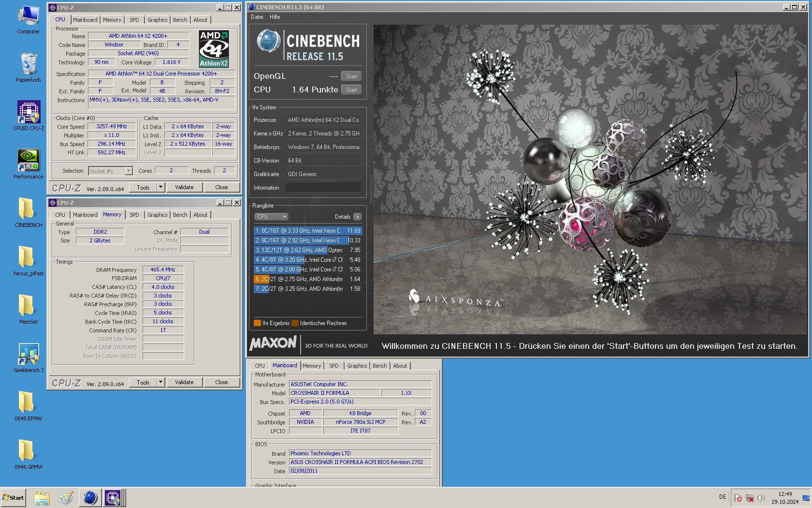The height and width of the screenshot is (508, 812).
Task: Click the volume speaker tray icon
Action: [761, 498]
